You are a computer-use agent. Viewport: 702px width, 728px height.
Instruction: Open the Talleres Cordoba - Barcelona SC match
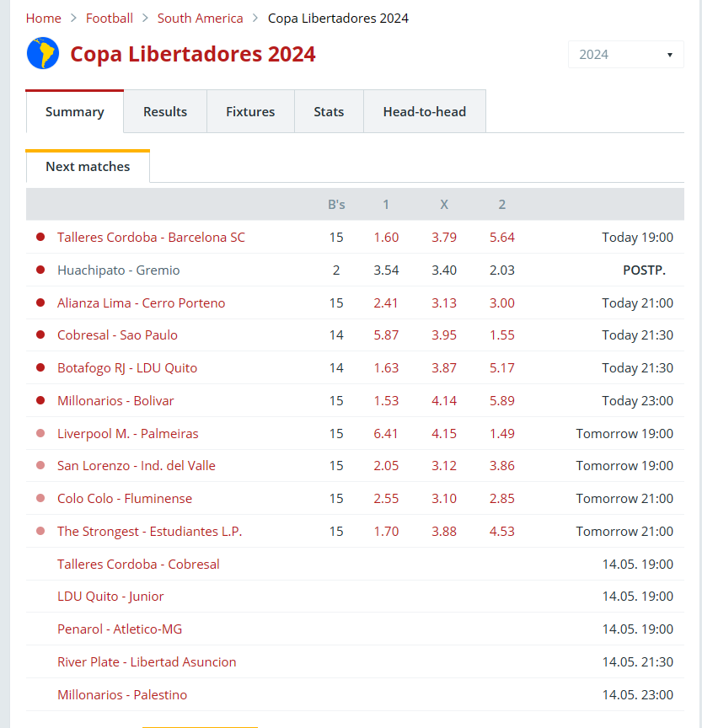(151, 238)
